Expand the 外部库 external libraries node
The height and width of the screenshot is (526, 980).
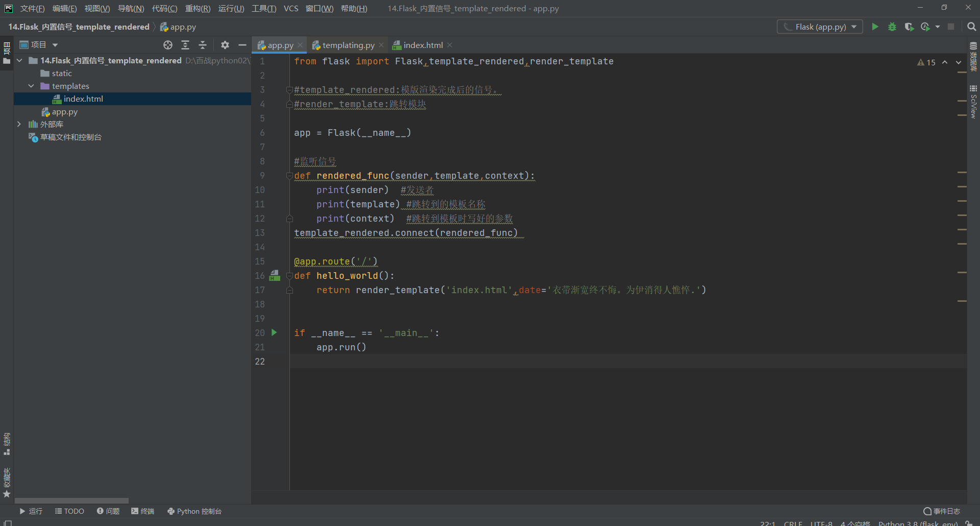pyautogui.click(x=19, y=124)
